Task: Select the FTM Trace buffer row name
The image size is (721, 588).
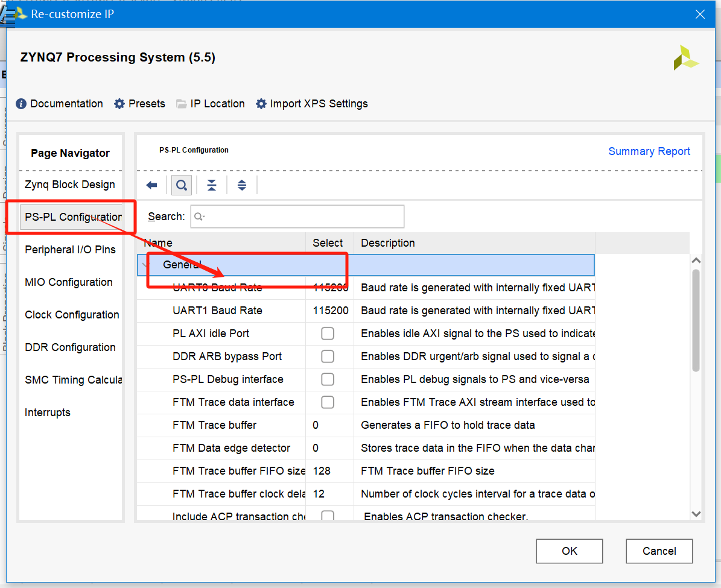Action: pyautogui.click(x=214, y=426)
